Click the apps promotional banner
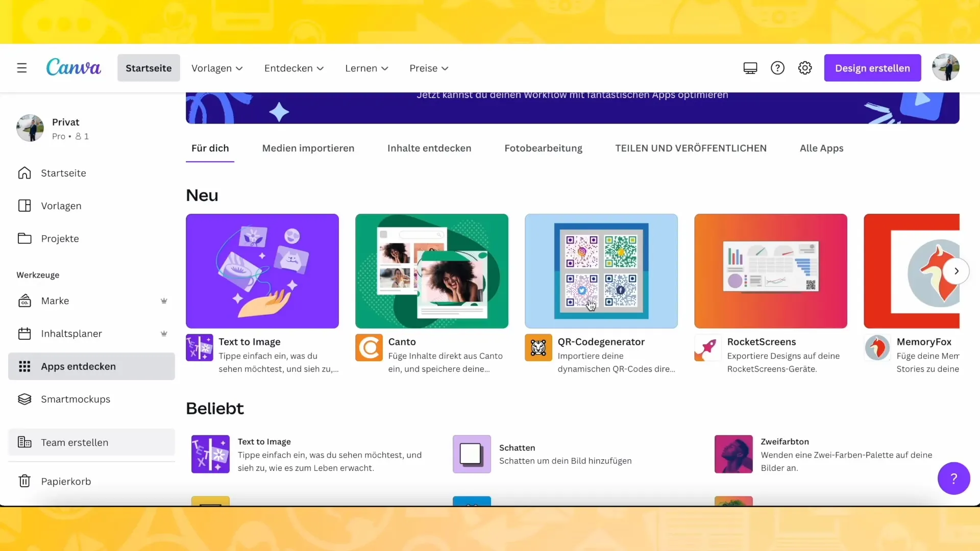Image resolution: width=980 pixels, height=551 pixels. [573, 108]
